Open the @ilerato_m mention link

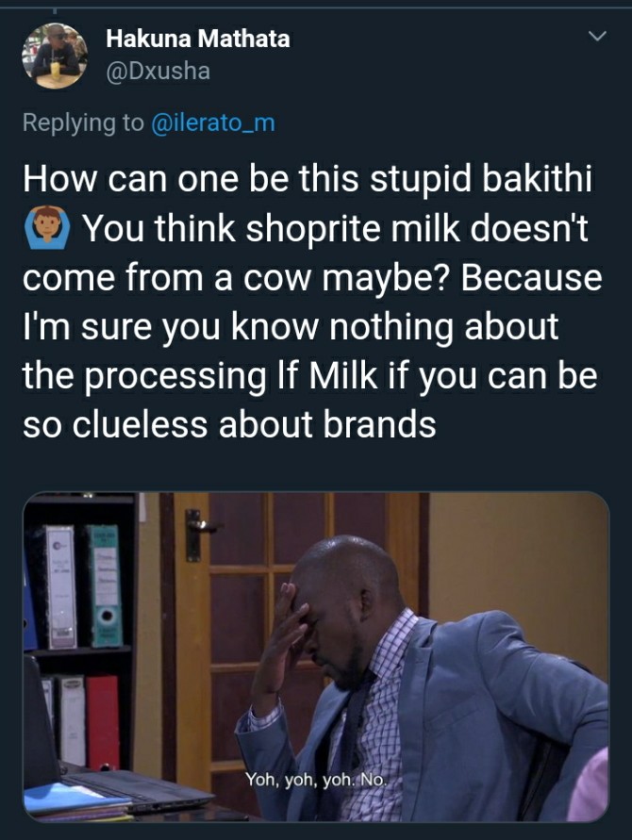213,123
